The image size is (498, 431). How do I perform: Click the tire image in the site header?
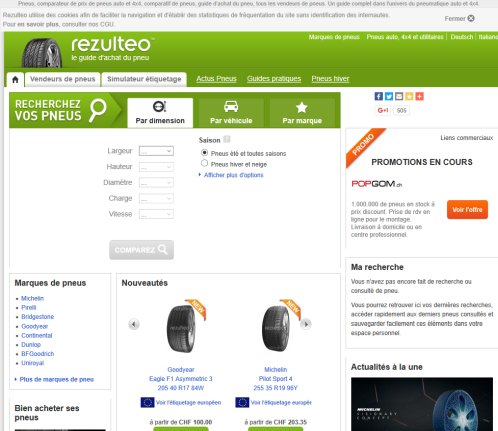pos(42,53)
